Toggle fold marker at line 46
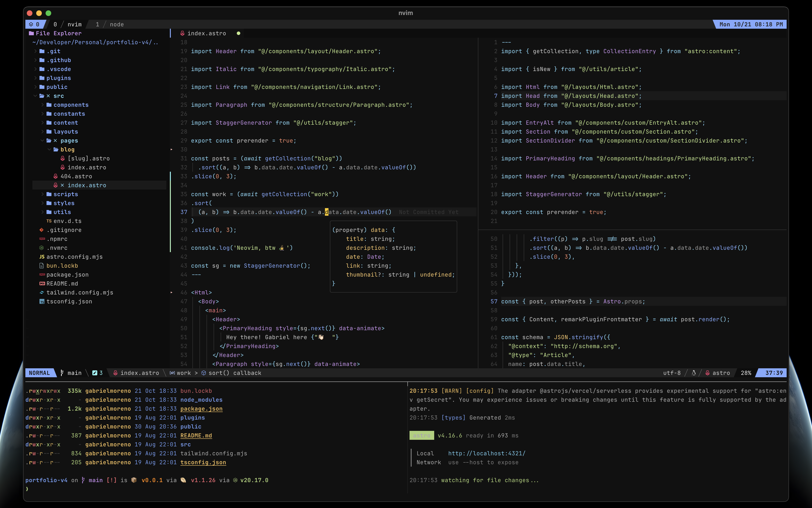This screenshot has width=812, height=508. (x=172, y=292)
